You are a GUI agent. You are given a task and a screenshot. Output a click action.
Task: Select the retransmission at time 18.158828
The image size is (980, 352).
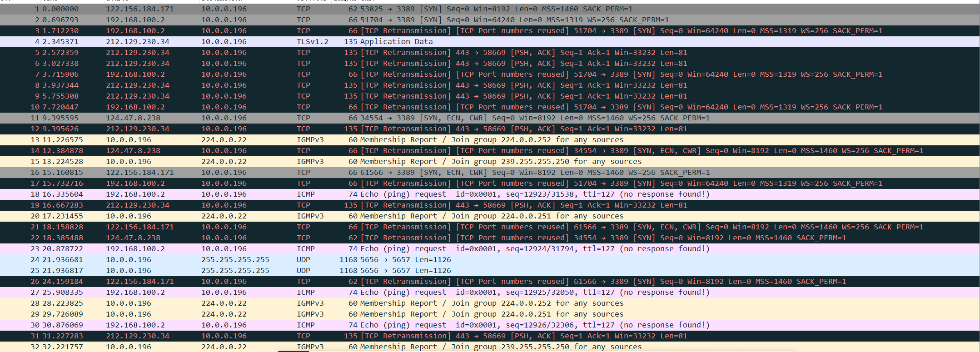point(490,227)
